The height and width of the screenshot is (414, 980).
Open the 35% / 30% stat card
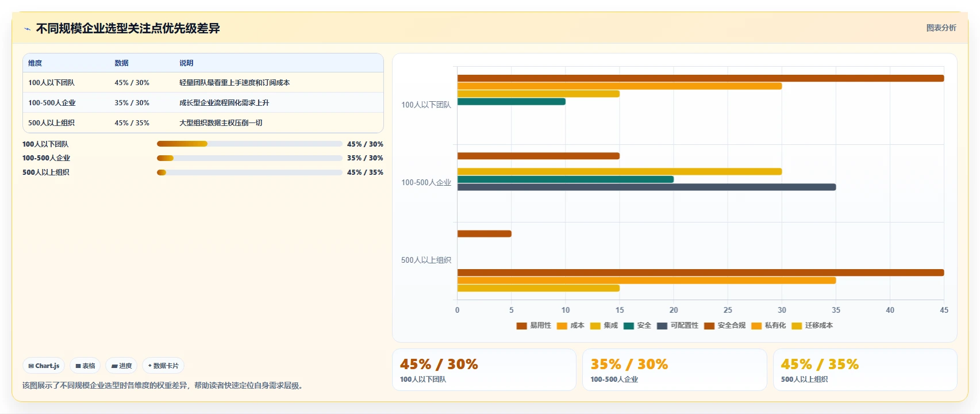tap(674, 370)
